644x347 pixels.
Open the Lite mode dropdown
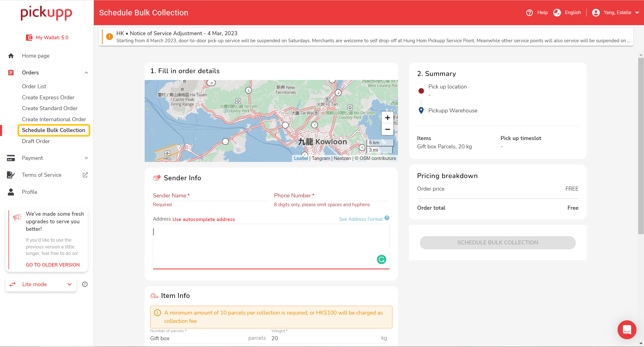pos(41,284)
